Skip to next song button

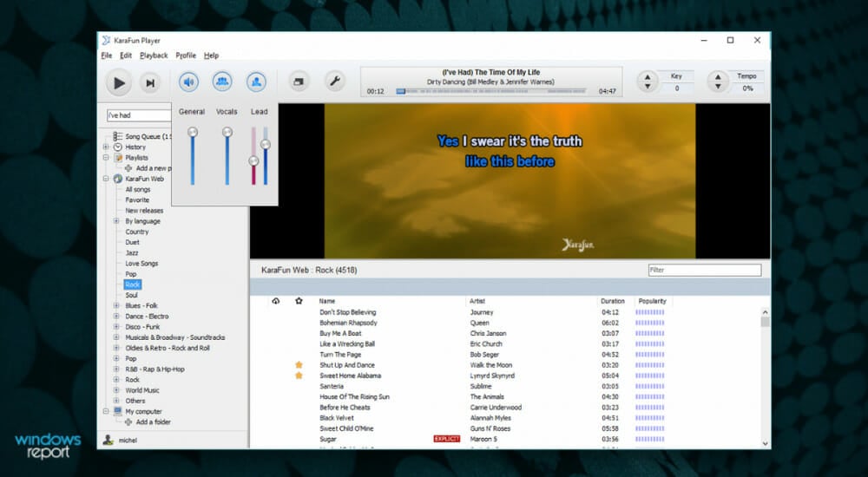(150, 83)
